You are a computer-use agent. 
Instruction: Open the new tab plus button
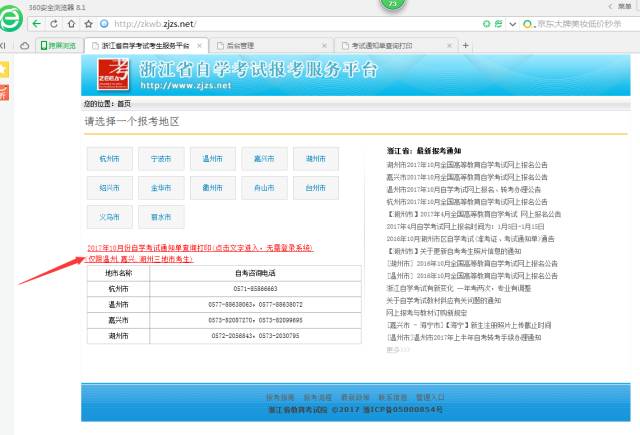pyautogui.click(x=465, y=45)
